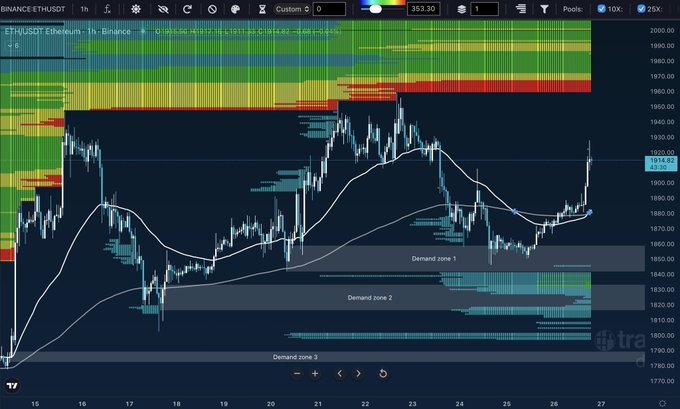Viewport: 680px width, 409px height.
Task: Click the zoom out minus button
Action: click(x=297, y=373)
